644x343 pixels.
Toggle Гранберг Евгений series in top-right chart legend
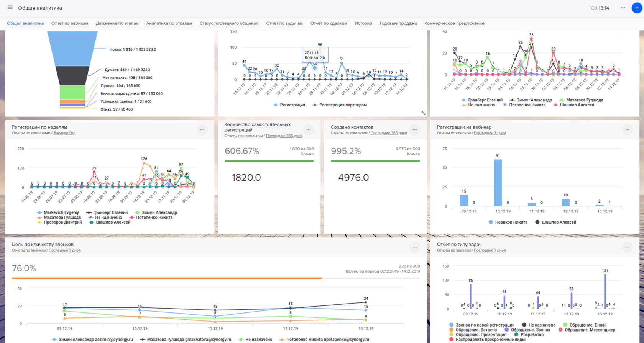coord(482,100)
